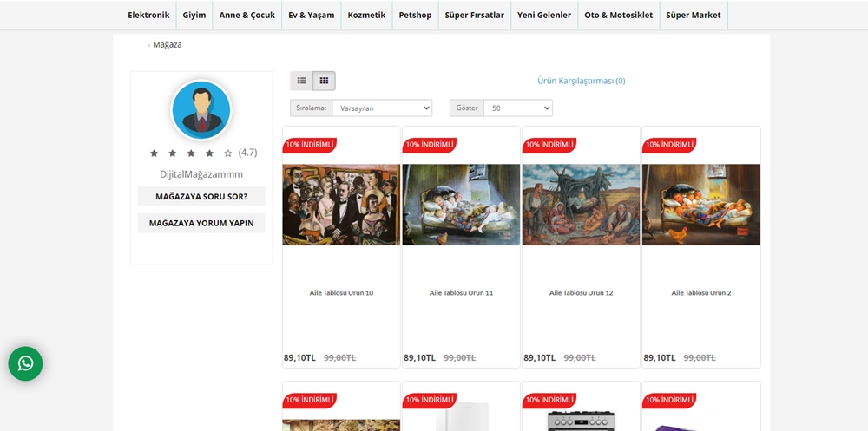This screenshot has width=868, height=431.
Task: Open Yeni Gelenler menu
Action: pyautogui.click(x=544, y=15)
